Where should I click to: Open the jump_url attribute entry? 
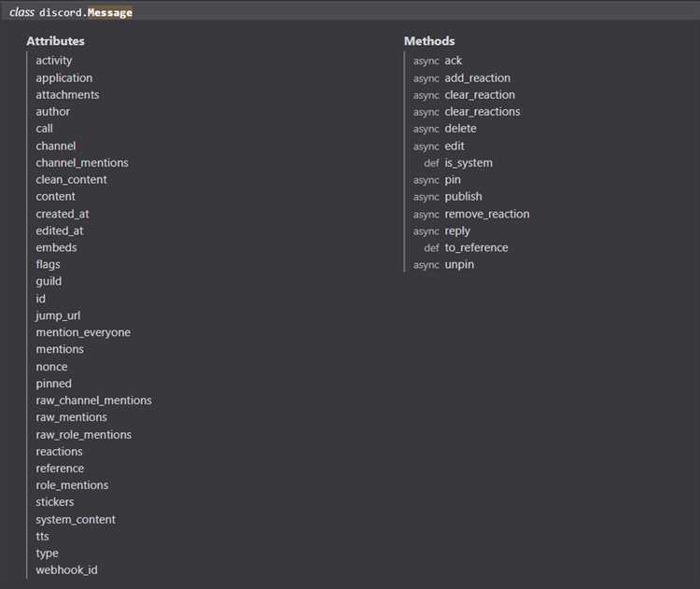point(58,316)
